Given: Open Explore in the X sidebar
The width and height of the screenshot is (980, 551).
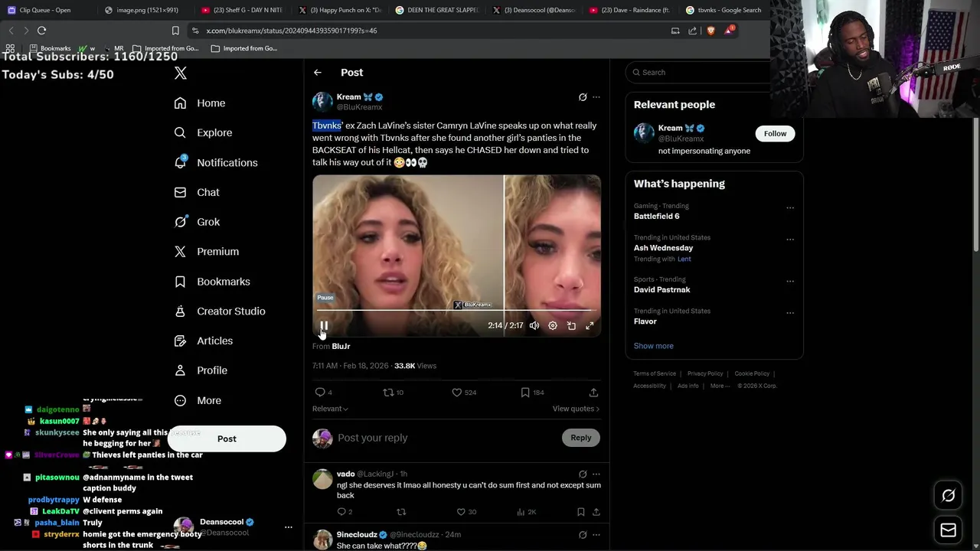Looking at the screenshot, I should point(203,132).
